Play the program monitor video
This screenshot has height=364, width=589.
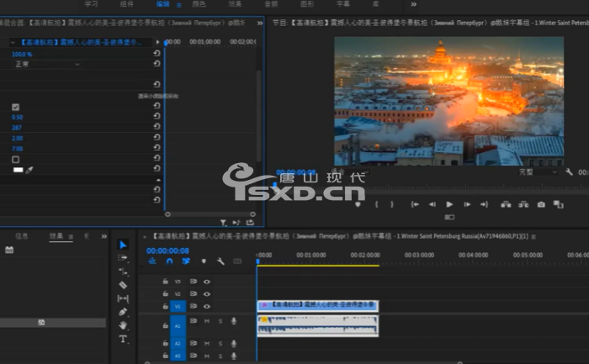449,204
